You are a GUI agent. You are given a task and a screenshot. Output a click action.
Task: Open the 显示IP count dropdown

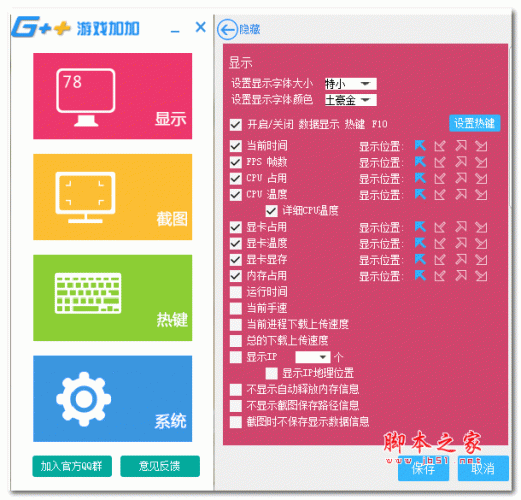click(x=313, y=357)
